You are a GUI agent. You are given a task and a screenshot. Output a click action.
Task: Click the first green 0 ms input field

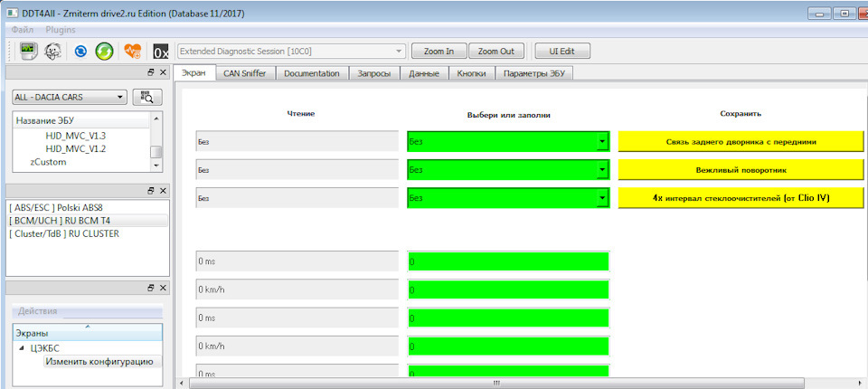point(508,261)
